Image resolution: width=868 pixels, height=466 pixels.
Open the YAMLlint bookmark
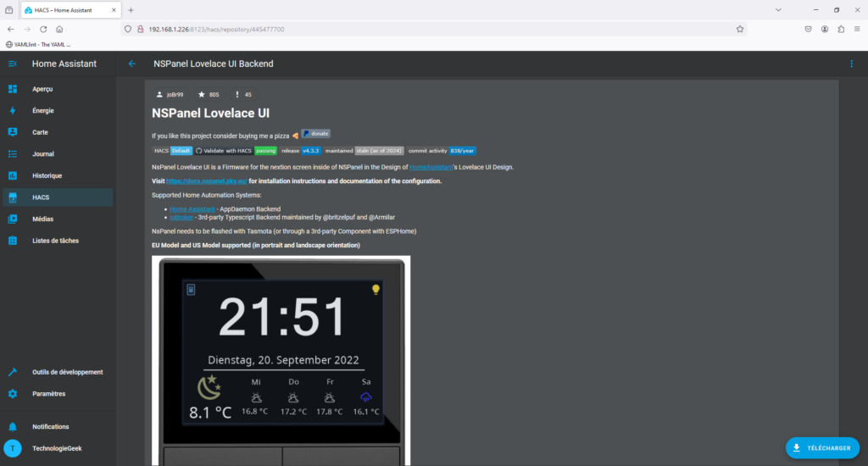point(38,44)
